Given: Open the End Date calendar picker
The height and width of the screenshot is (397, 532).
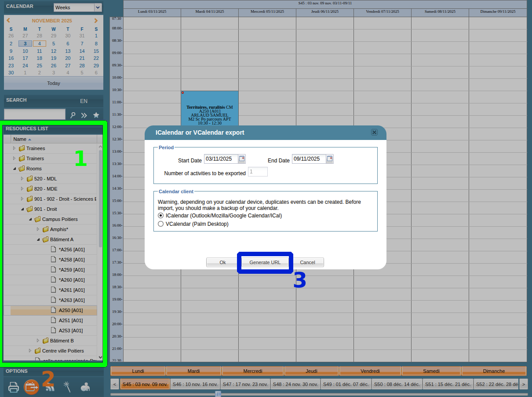Looking at the screenshot, I should pos(330,159).
